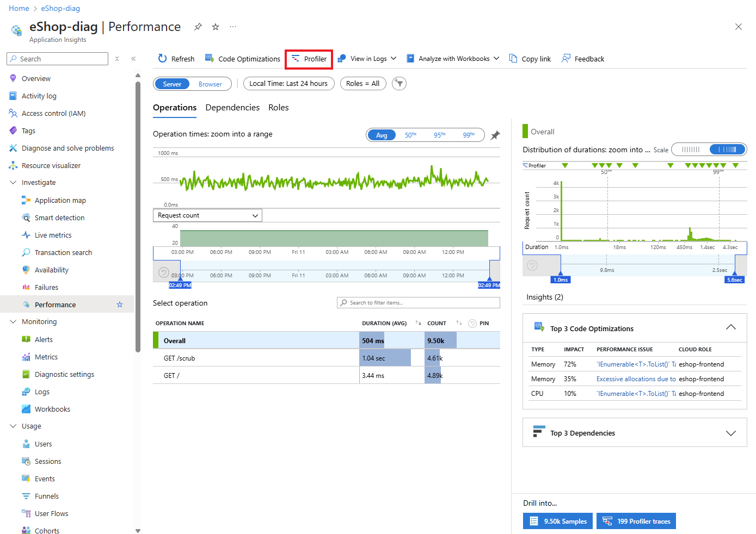This screenshot has height=534, width=756.
Task: Switch to the Roles tab
Action: tap(278, 107)
